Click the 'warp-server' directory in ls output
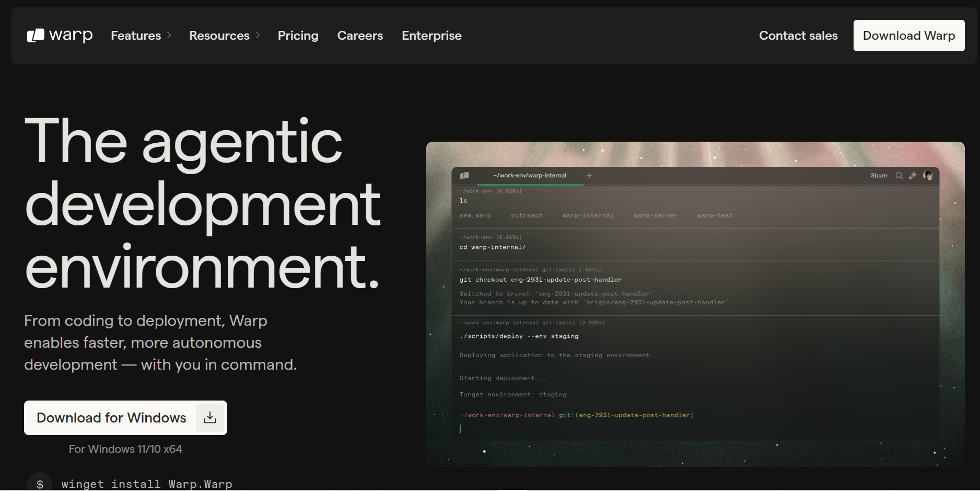This screenshot has width=980, height=491. 655,215
